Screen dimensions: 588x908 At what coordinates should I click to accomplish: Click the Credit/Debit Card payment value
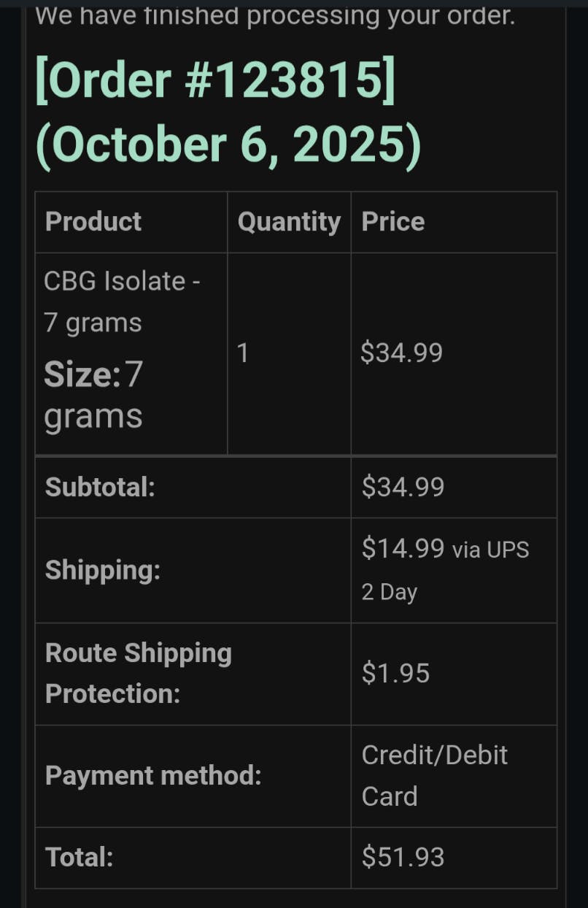click(435, 775)
